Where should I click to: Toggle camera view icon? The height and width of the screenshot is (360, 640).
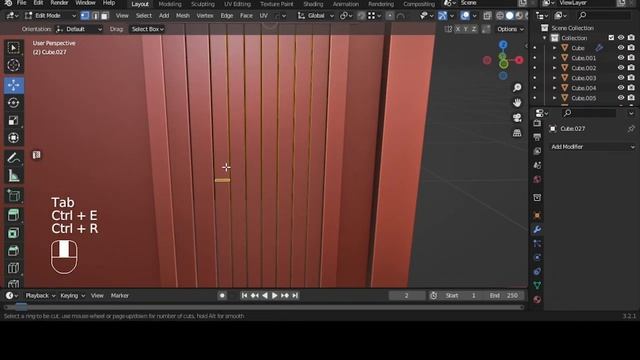point(517,118)
